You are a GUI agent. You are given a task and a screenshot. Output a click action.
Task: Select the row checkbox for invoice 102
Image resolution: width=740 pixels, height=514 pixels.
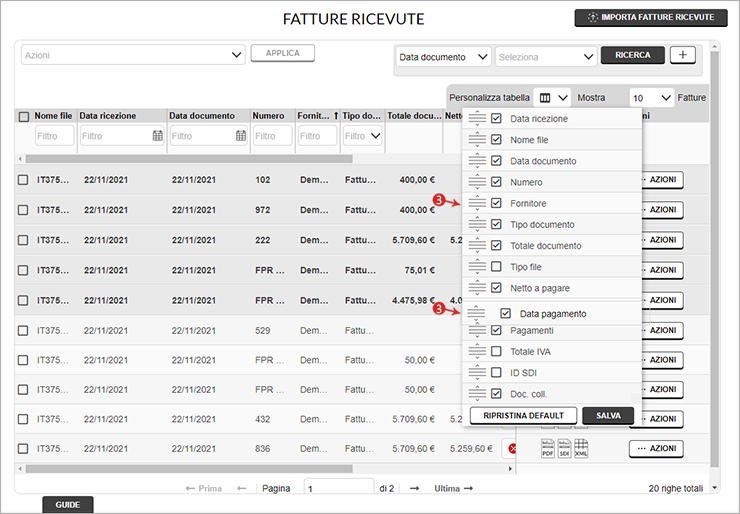[x=23, y=180]
